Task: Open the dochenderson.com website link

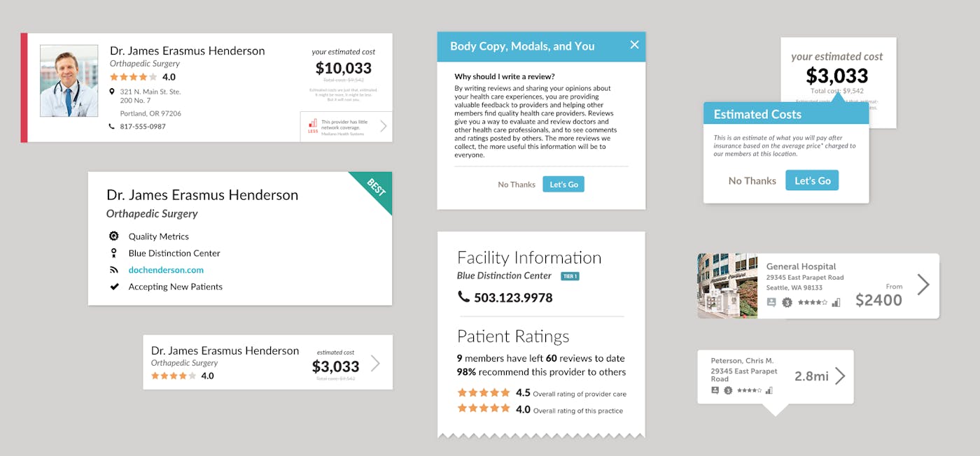Action: (x=166, y=270)
